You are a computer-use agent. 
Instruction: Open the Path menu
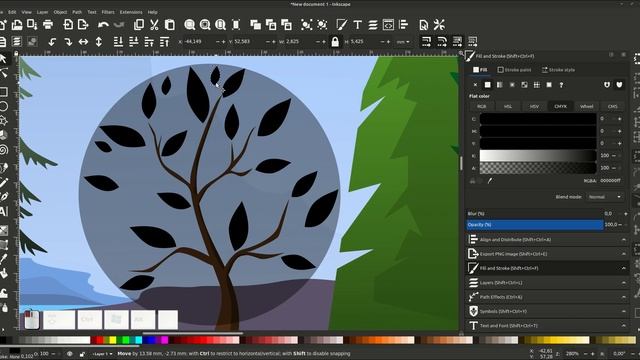77,12
